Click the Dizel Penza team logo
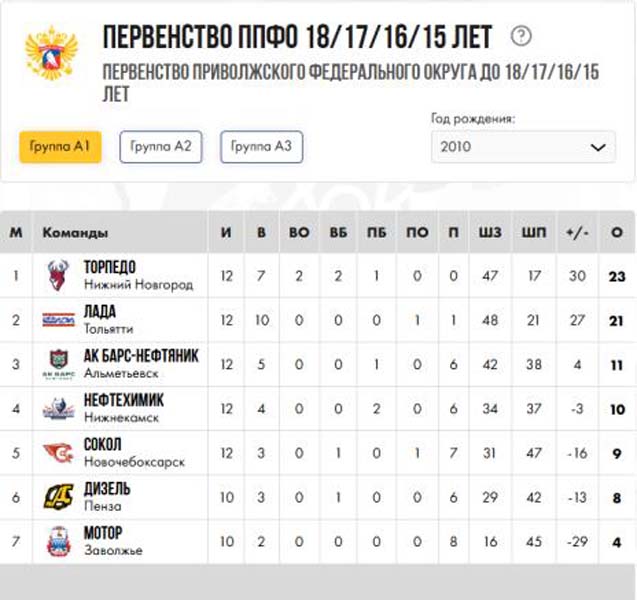 click(x=58, y=497)
